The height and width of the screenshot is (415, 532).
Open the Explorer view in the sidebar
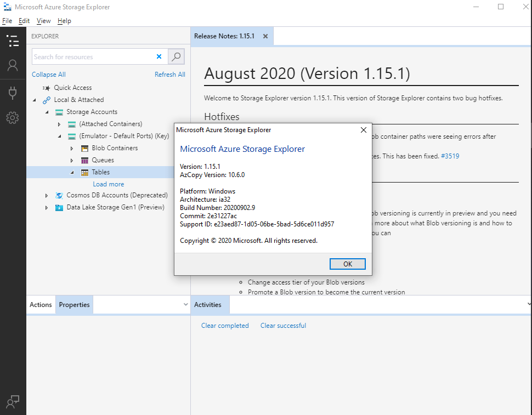(13, 41)
